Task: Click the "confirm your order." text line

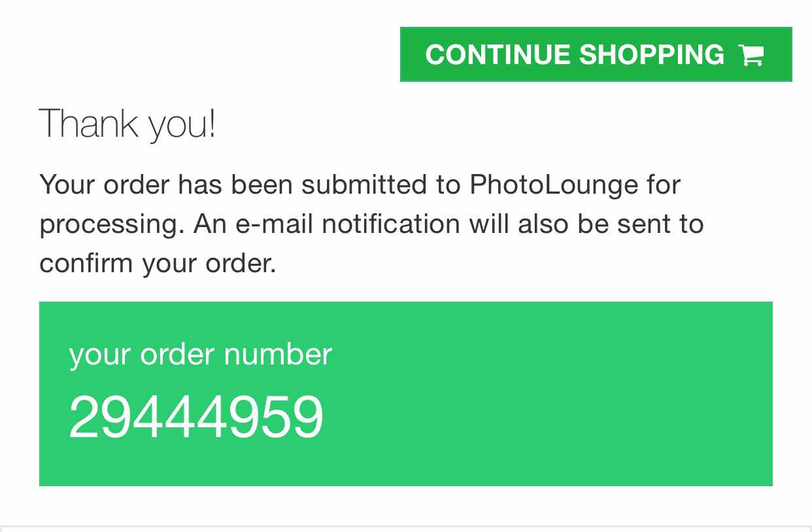Action: click(158, 264)
